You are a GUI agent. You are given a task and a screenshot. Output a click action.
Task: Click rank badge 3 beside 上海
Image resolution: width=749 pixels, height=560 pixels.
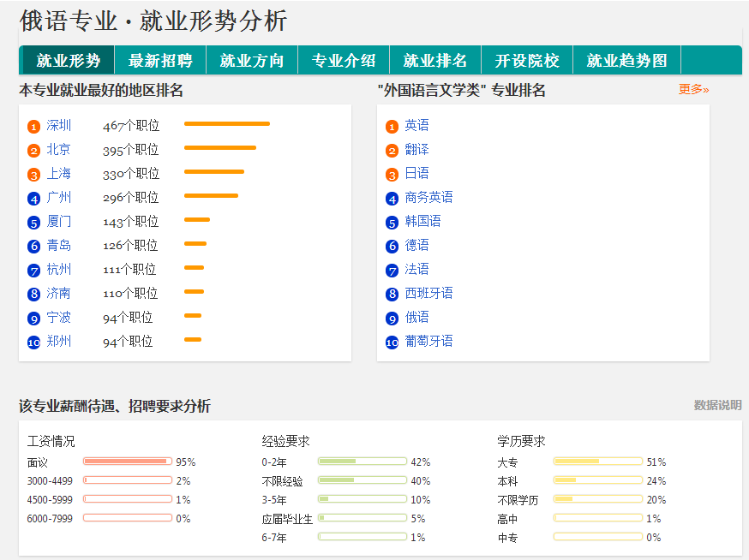[33, 175]
